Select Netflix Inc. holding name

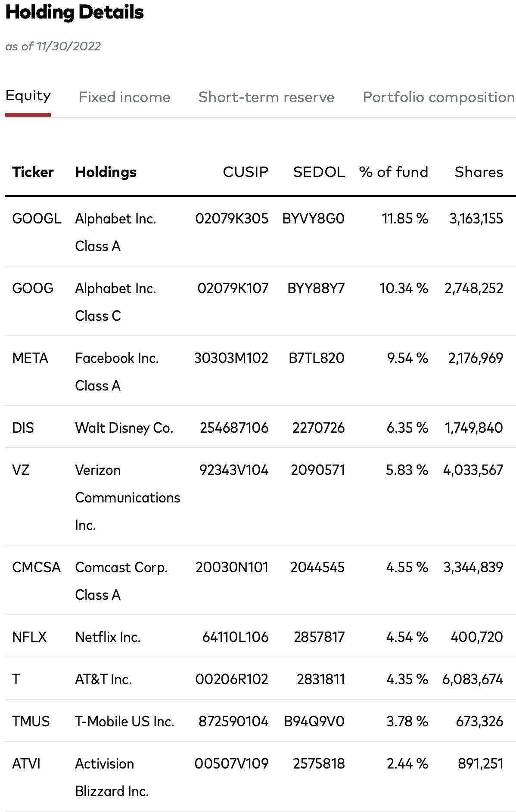tap(108, 637)
